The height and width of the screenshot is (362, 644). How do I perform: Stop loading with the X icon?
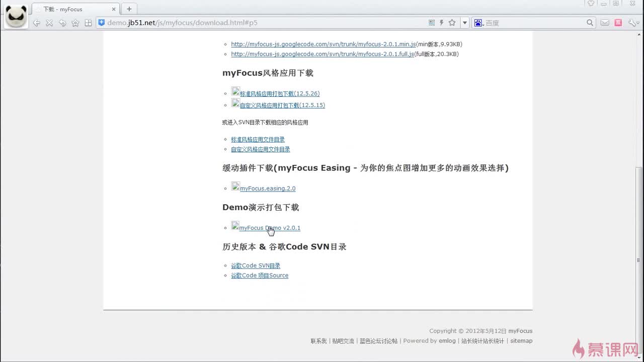(x=49, y=23)
